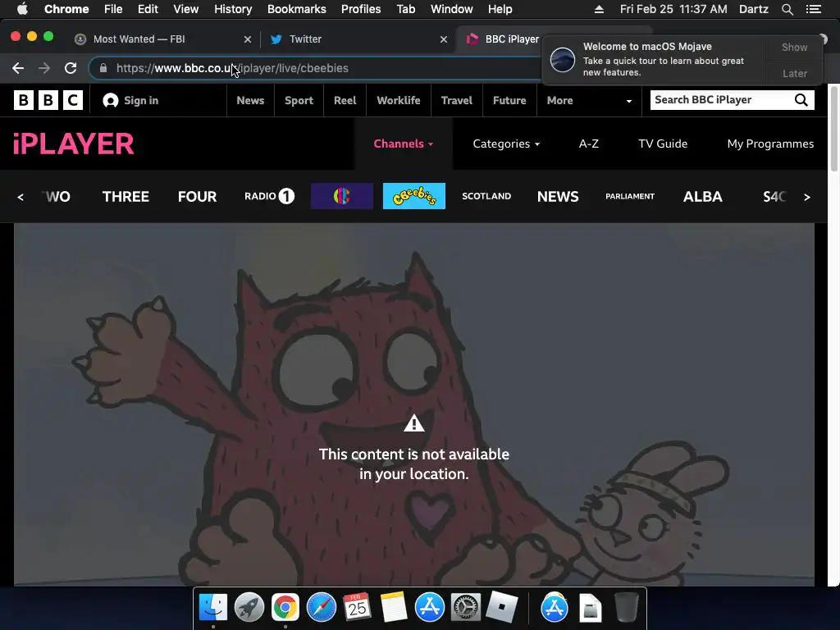The image size is (840, 630).
Task: Select the BBC iPlayer tab
Action: 512,39
